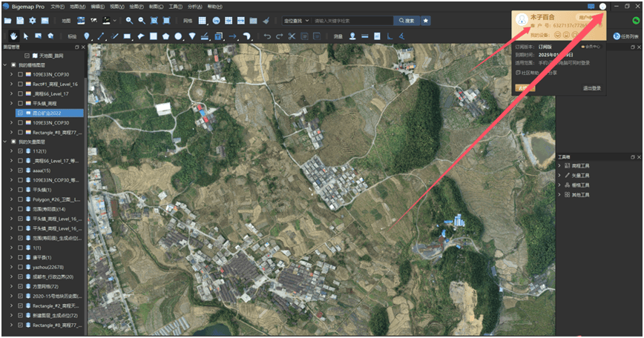Select the highlighted 2022 raster layer row
The image size is (644, 338).
[49, 113]
